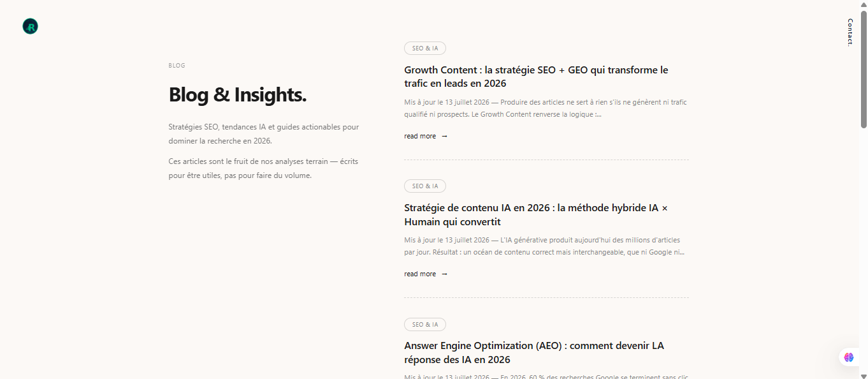Image resolution: width=868 pixels, height=379 pixels.
Task: Open the pink brain chat widget icon
Action: 849,357
